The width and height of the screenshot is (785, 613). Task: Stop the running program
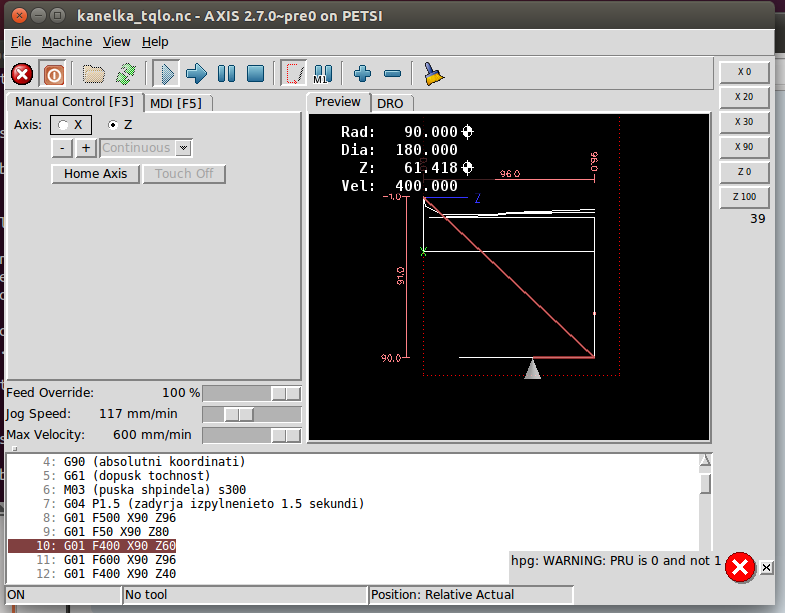[255, 73]
